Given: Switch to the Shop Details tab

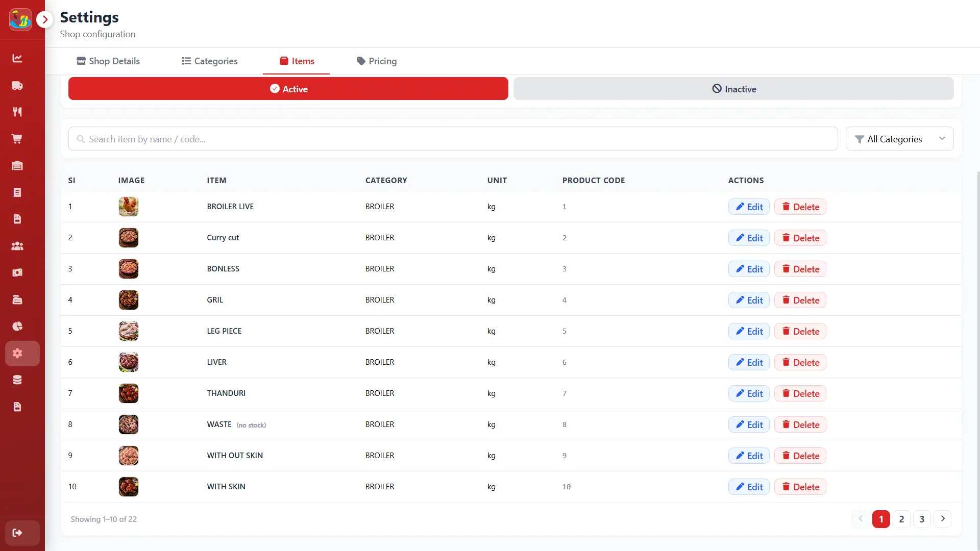Looking at the screenshot, I should tap(108, 61).
